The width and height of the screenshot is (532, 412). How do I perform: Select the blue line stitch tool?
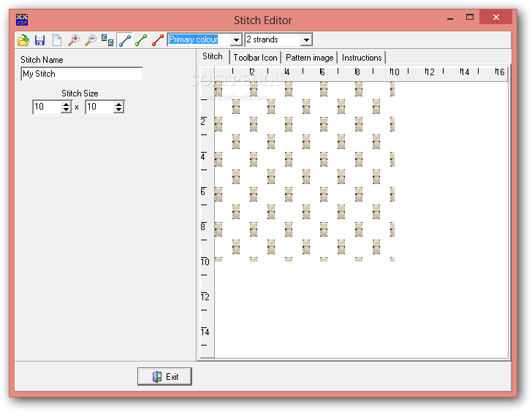tap(124, 40)
